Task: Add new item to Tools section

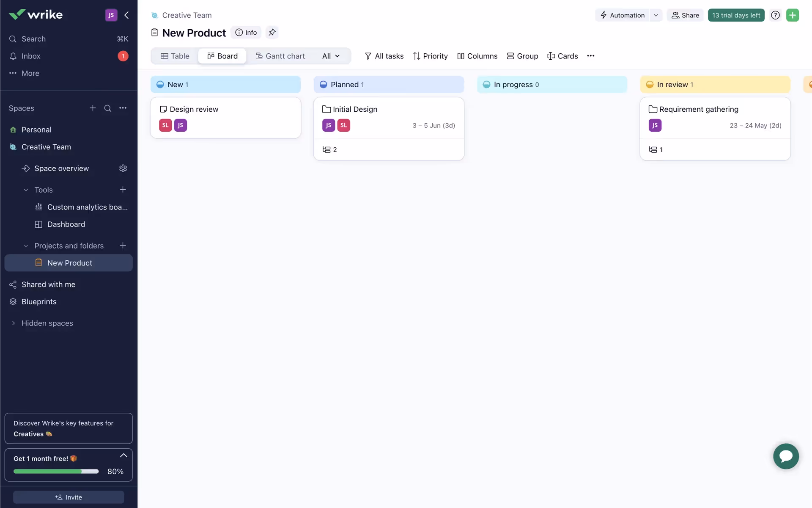Action: 123,190
